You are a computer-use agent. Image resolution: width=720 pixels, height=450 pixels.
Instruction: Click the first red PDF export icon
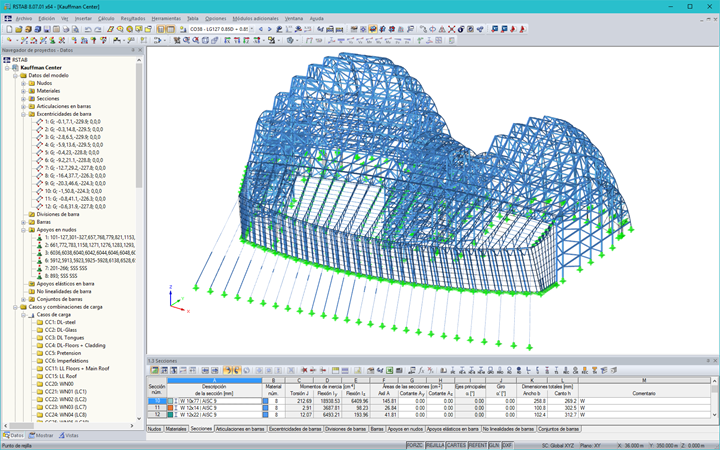pyautogui.click(x=512, y=29)
